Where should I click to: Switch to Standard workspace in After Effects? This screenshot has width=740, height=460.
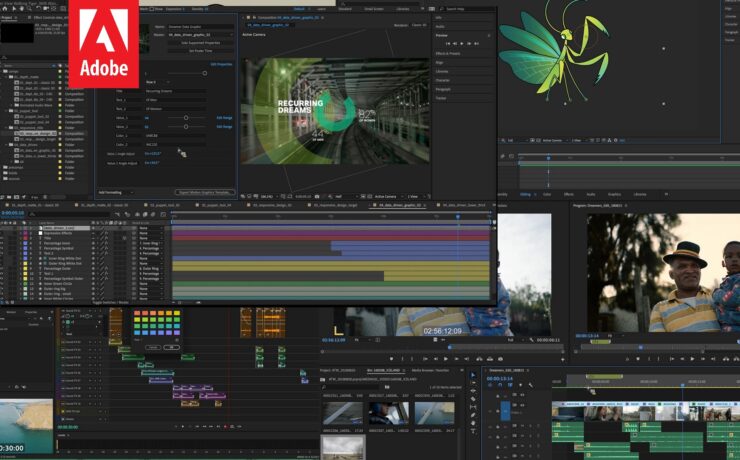pos(345,9)
